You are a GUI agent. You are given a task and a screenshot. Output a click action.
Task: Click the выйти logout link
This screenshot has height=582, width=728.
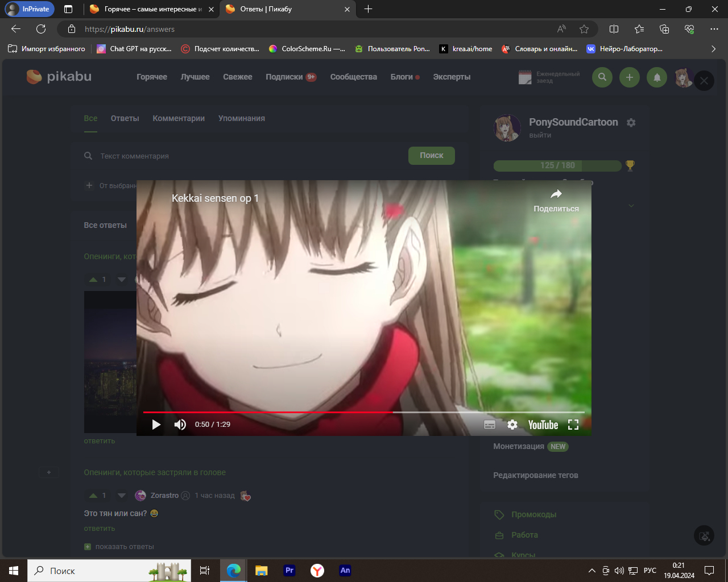pos(540,135)
